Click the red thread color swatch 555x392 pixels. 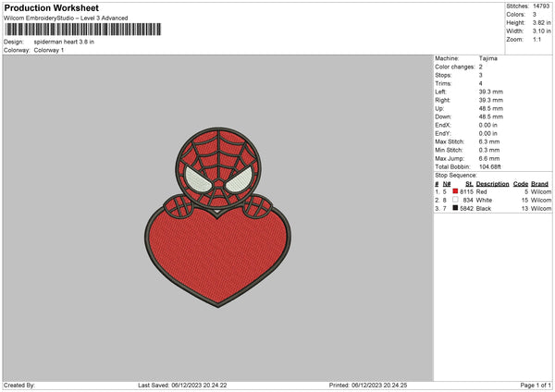[x=455, y=191]
